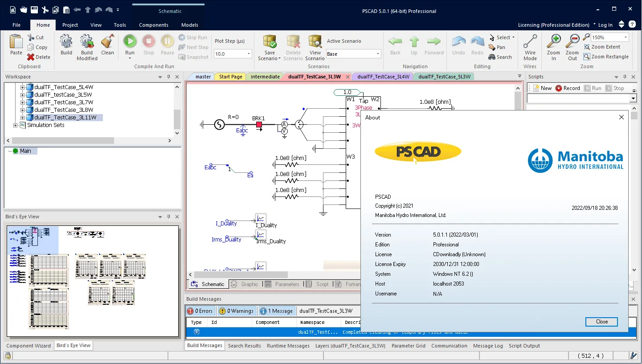This screenshot has width=642, height=364.
Task: Expand dualTF_TestCase_3L11W tree node
Action: [x=22, y=117]
